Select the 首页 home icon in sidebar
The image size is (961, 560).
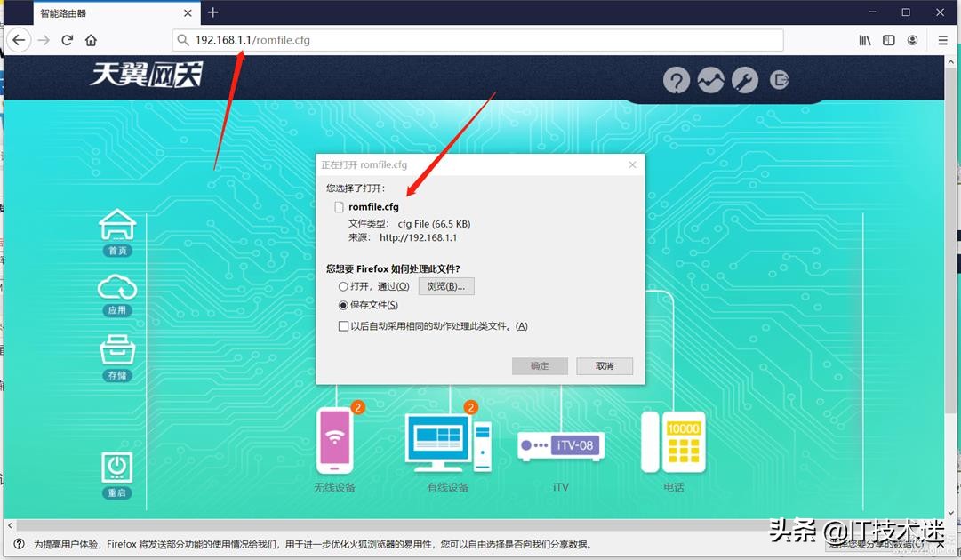click(116, 225)
